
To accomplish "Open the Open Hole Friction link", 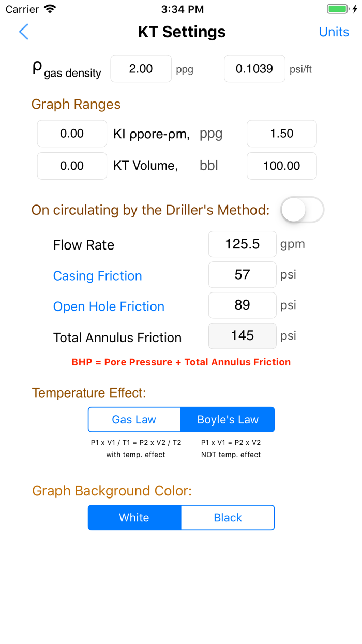I will (x=109, y=306).
